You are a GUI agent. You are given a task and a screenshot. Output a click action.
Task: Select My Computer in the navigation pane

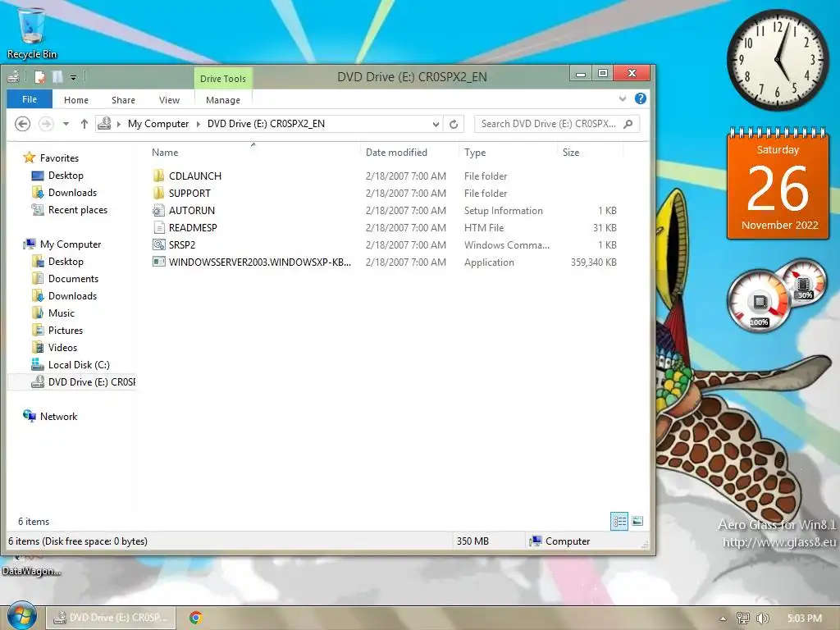(71, 244)
